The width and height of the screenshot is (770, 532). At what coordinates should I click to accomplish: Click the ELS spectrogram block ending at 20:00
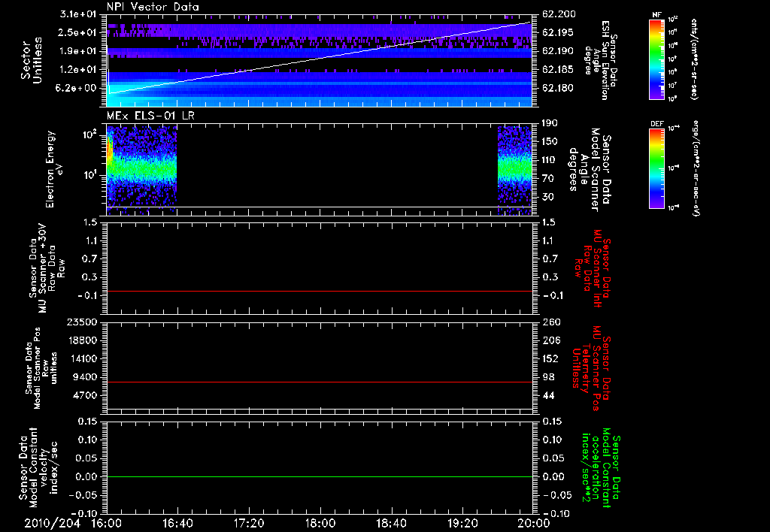tap(514, 171)
